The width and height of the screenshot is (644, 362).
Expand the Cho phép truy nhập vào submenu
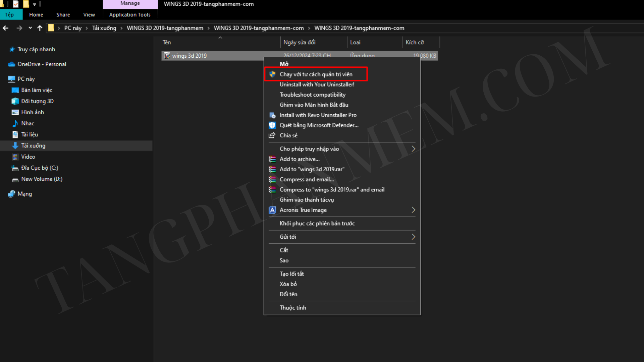tap(413, 149)
